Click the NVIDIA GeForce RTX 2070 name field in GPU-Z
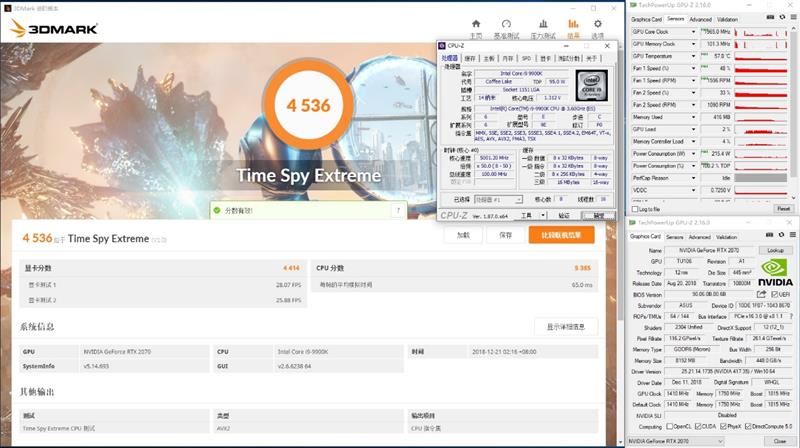This screenshot has width=800, height=448. 709,251
